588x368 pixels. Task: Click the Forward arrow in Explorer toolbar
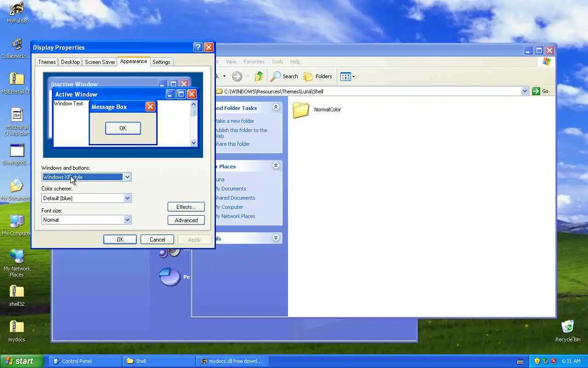pyautogui.click(x=237, y=76)
